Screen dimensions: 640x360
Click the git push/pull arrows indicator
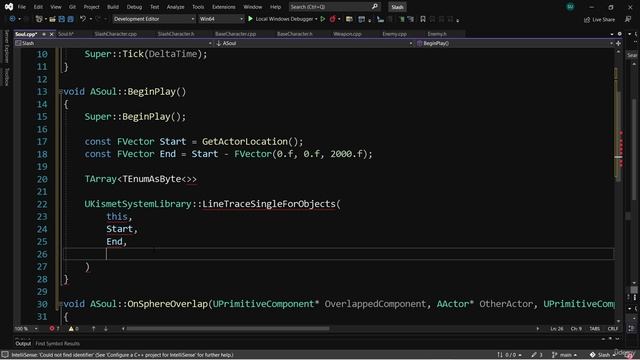[509, 355]
